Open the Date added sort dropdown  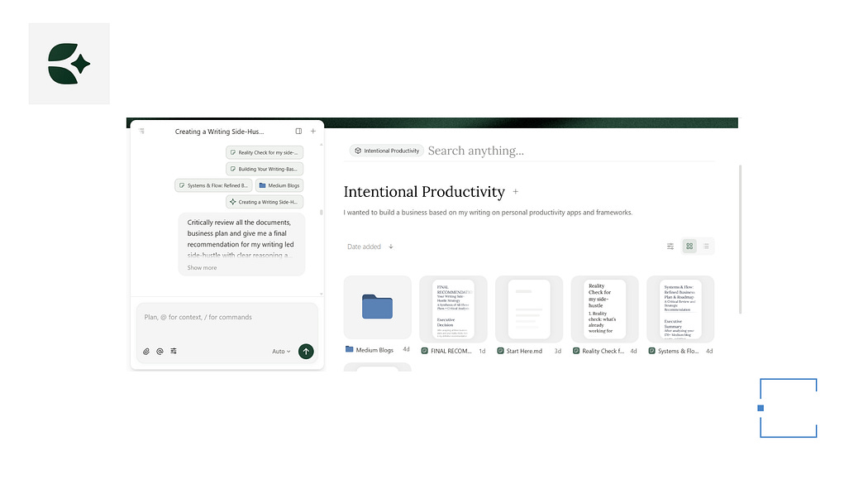click(x=365, y=247)
